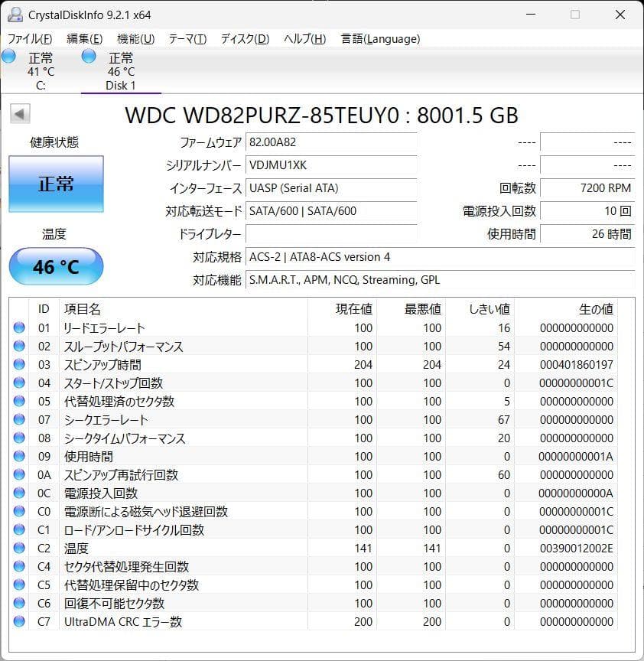Image resolution: width=644 pixels, height=661 pixels.
Task: Click raw value 000401860197
Action: point(576,365)
